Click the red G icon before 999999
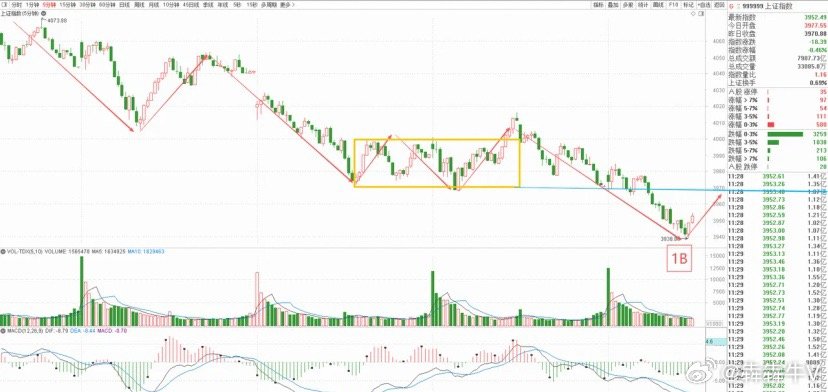 tap(731, 6)
